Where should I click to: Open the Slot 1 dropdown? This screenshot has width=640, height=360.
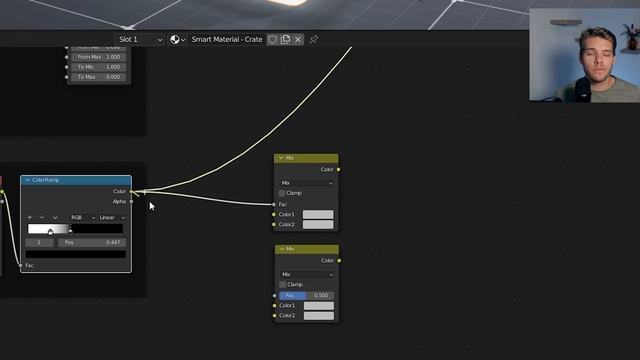click(x=140, y=40)
